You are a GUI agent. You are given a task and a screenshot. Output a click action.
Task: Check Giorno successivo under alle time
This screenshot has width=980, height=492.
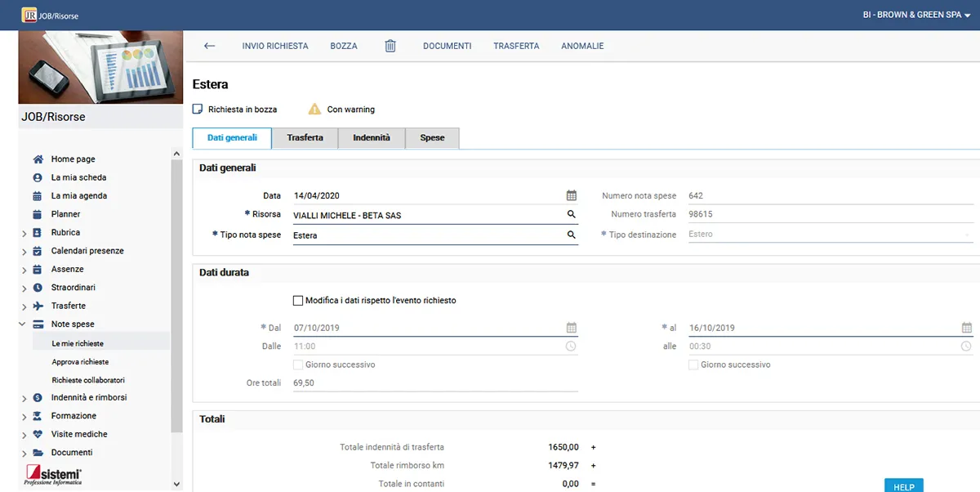point(693,365)
